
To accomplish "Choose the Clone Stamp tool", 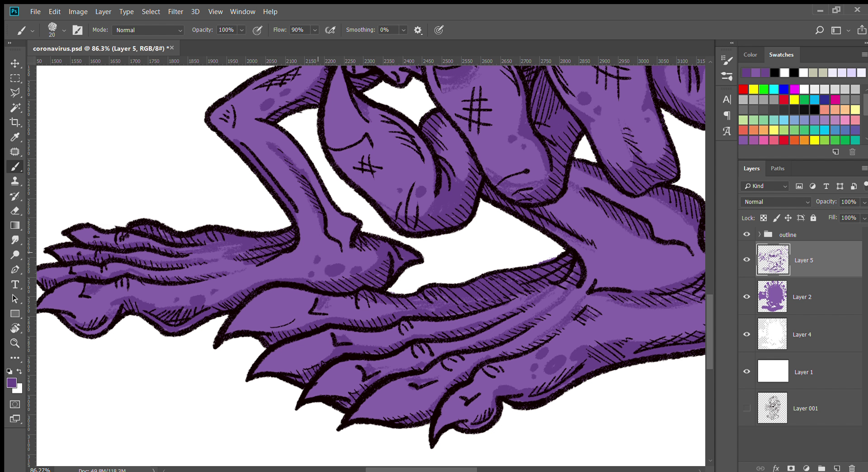I will pyautogui.click(x=15, y=181).
